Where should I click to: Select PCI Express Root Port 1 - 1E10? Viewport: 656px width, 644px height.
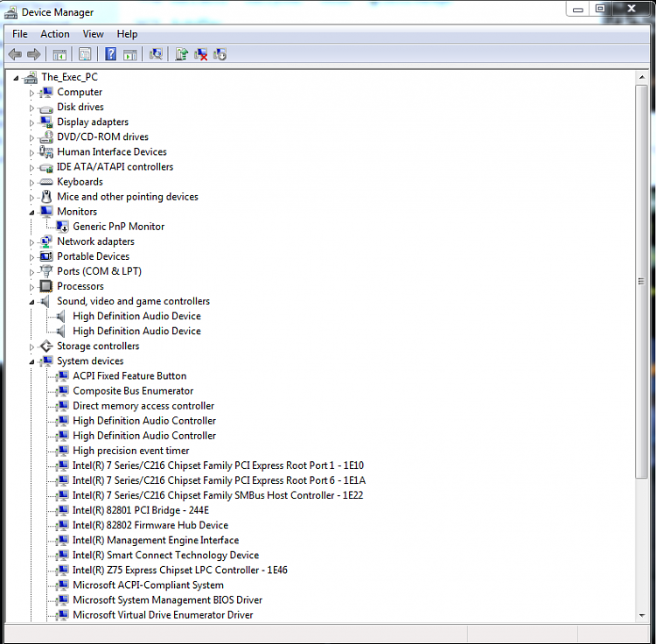[x=218, y=465]
